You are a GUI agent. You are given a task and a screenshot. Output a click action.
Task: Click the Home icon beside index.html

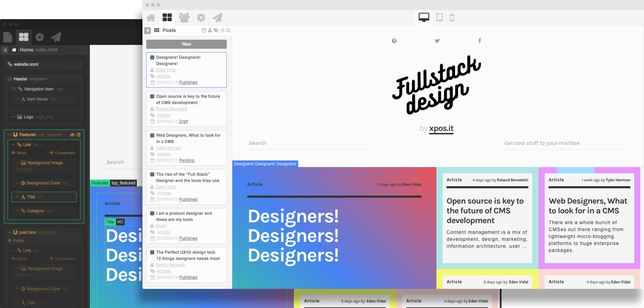pos(14,50)
